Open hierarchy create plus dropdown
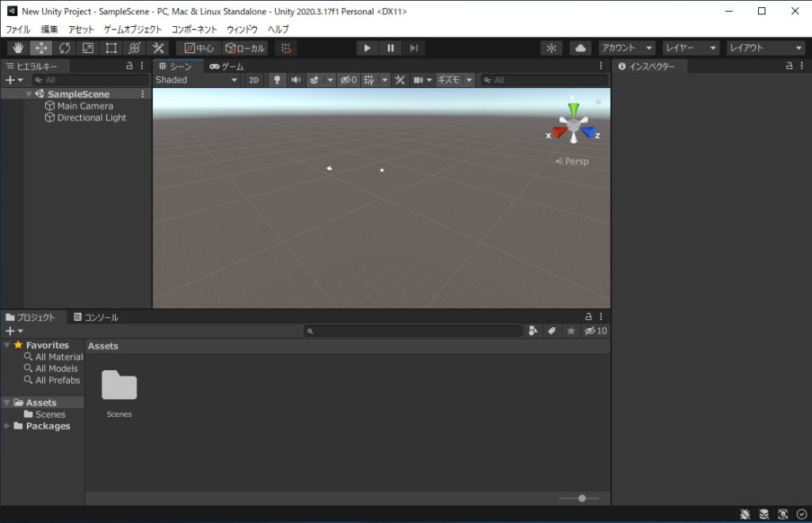Screen dimensions: 812x523 (x=14, y=80)
